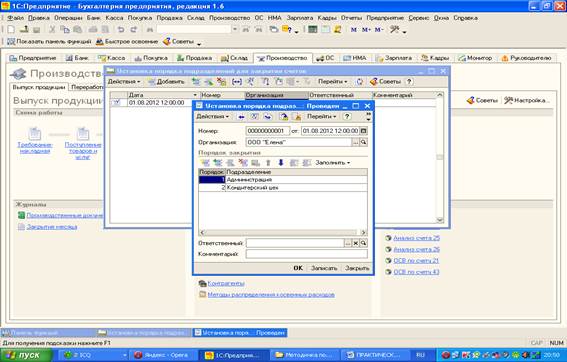Click the Записать button

pos(324,268)
